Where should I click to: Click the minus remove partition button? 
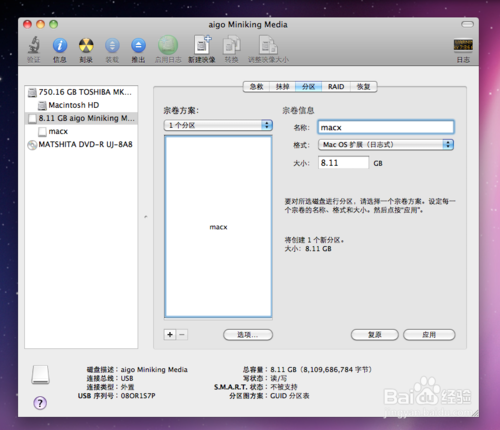tap(182, 334)
